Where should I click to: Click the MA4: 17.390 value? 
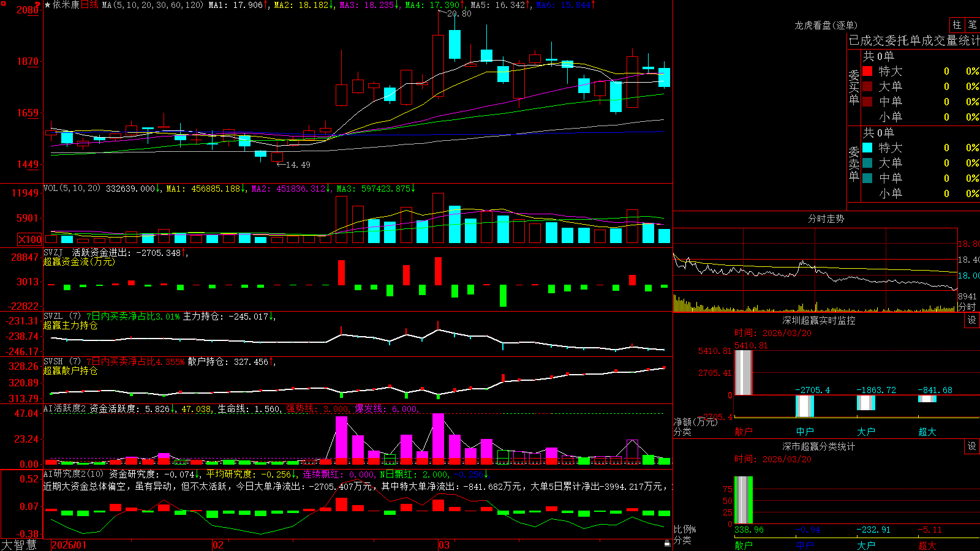click(435, 5)
